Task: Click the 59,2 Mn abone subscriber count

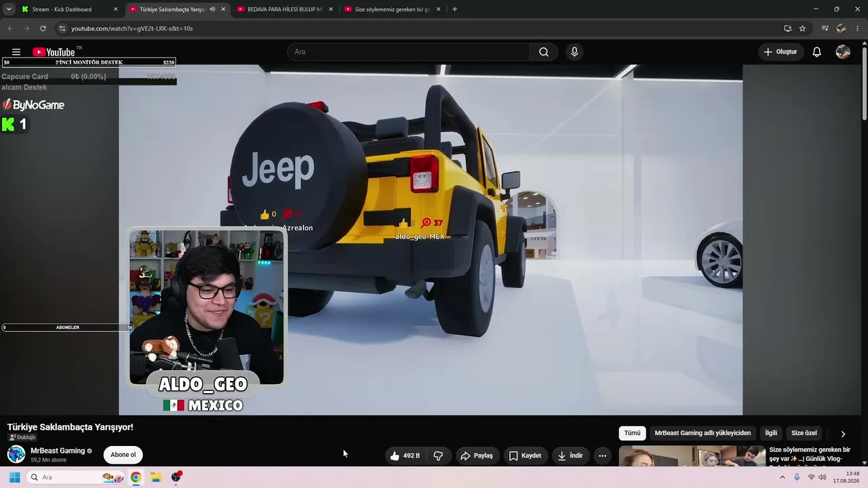Action: pos(49,460)
